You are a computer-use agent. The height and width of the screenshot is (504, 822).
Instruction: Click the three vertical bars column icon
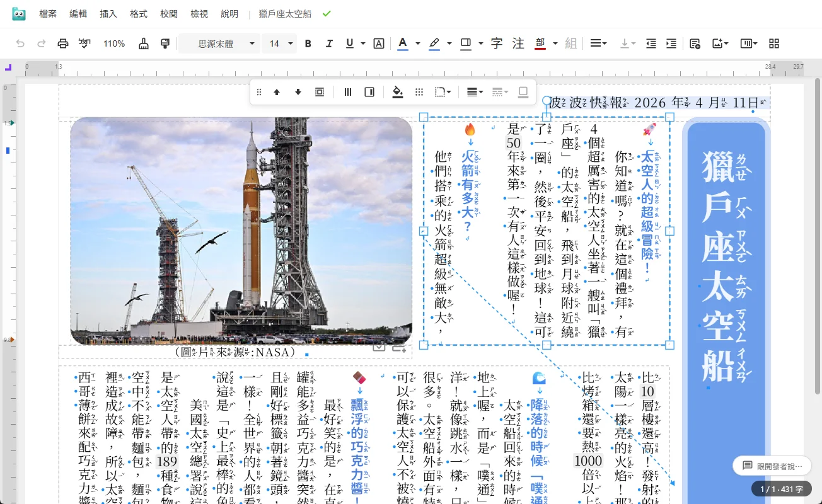[x=348, y=92]
